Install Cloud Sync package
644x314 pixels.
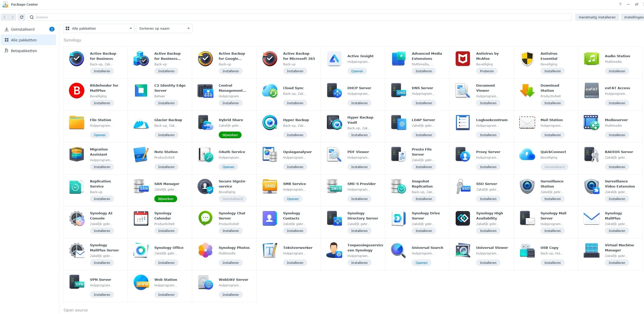coord(295,103)
